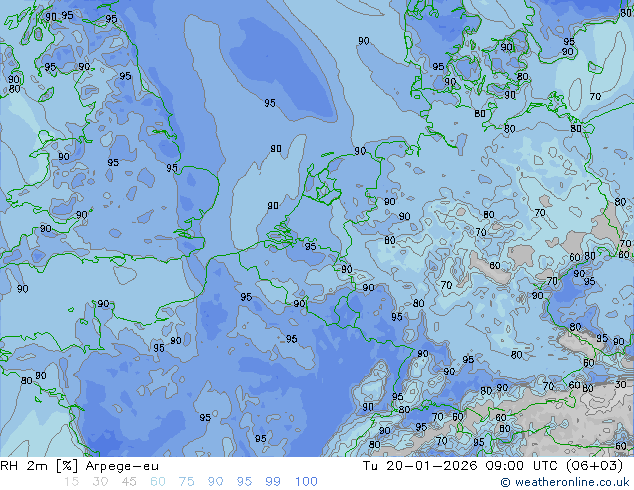The image size is (634, 490).
Task: Click the value 100 in the colour legend
Action: 306,482
